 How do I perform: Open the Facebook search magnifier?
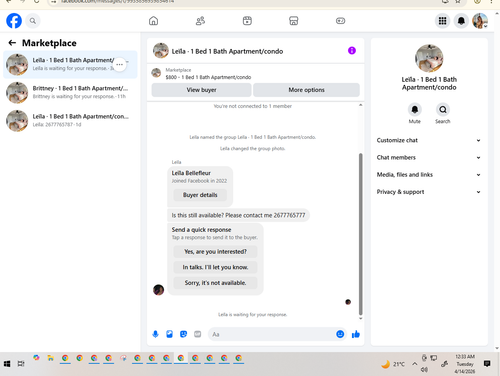[33, 21]
